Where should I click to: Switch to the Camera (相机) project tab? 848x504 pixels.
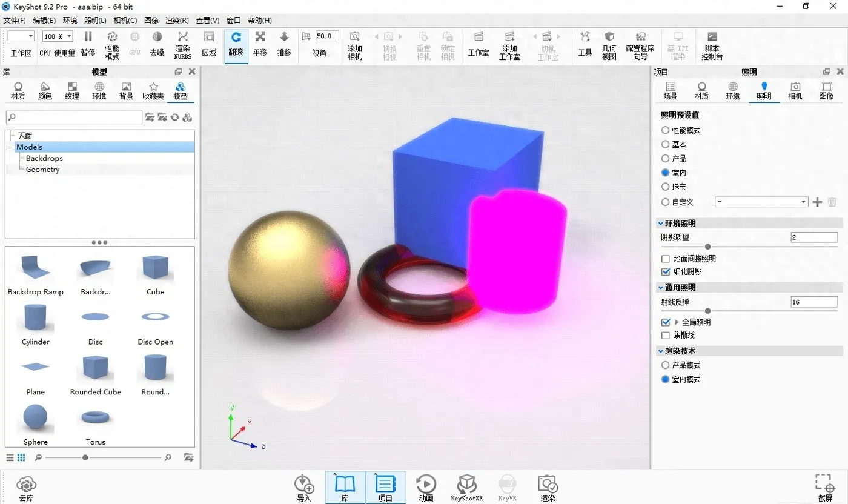coord(795,91)
